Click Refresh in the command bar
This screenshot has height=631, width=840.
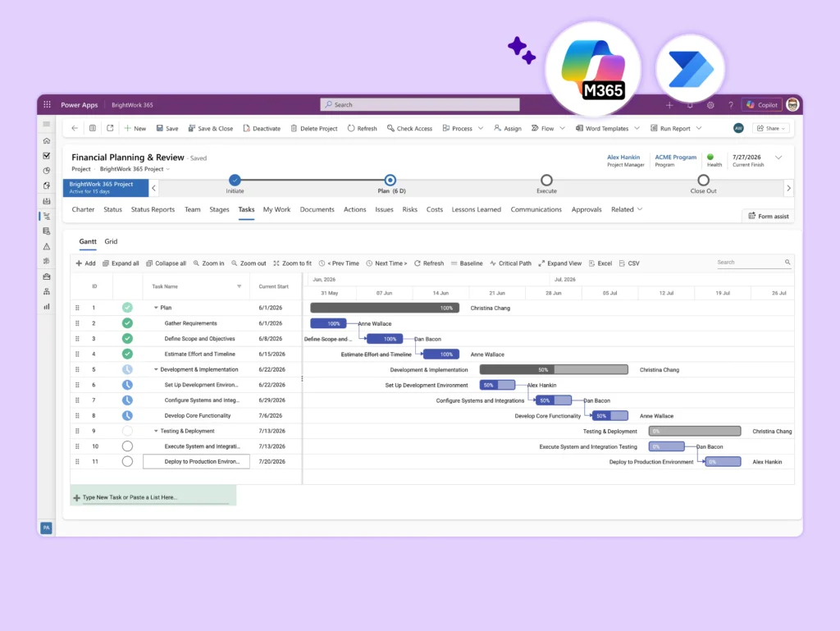[362, 129]
